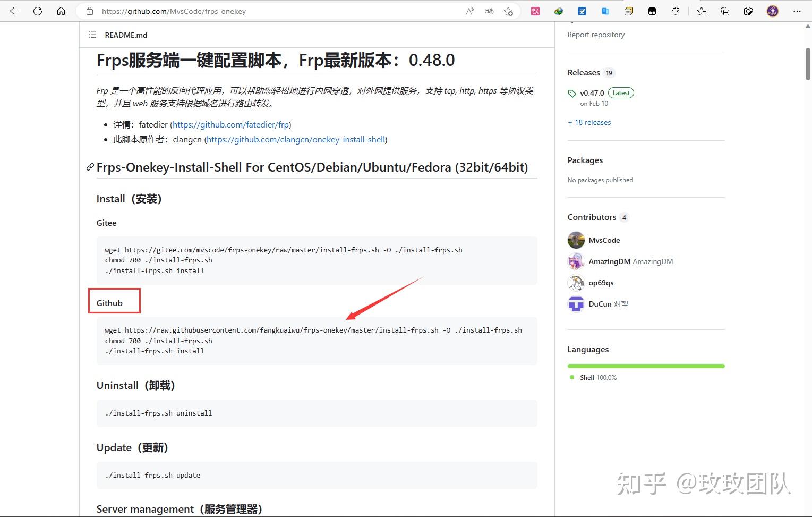
Task: Go back to the previous page
Action: (x=14, y=11)
